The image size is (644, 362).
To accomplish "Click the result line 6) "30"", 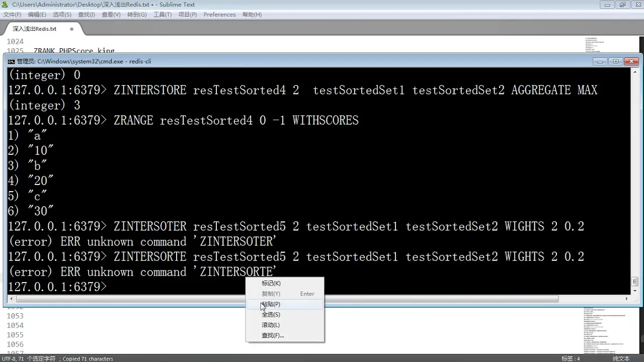I will pyautogui.click(x=31, y=211).
